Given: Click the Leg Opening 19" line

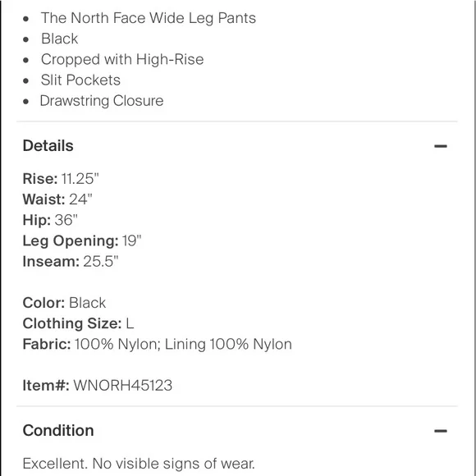Looking at the screenshot, I should click(82, 241).
